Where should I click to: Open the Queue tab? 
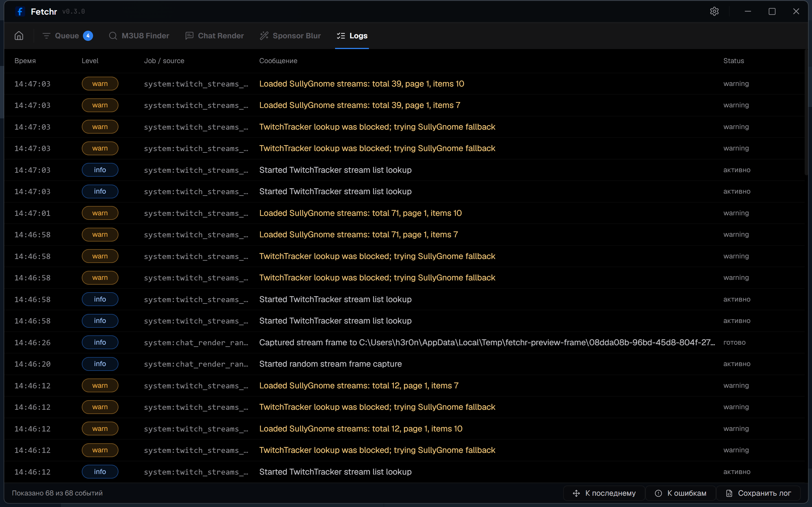click(67, 36)
